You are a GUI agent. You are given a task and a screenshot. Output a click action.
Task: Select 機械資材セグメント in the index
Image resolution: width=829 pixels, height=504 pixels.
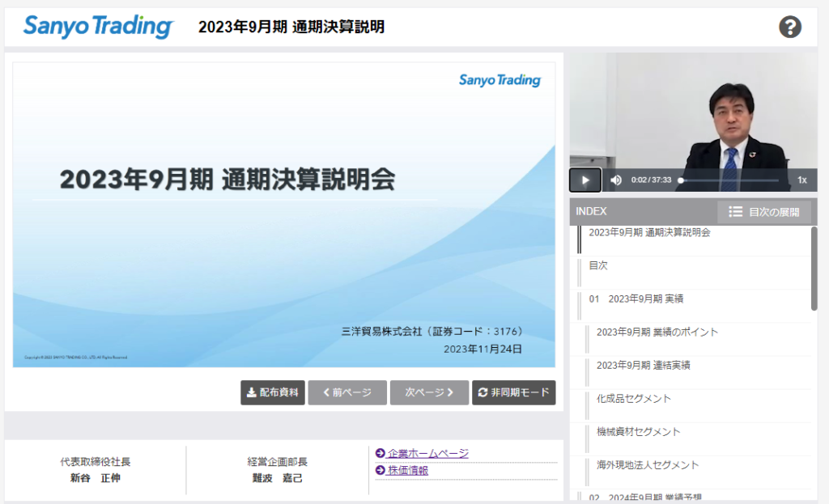pos(638,431)
